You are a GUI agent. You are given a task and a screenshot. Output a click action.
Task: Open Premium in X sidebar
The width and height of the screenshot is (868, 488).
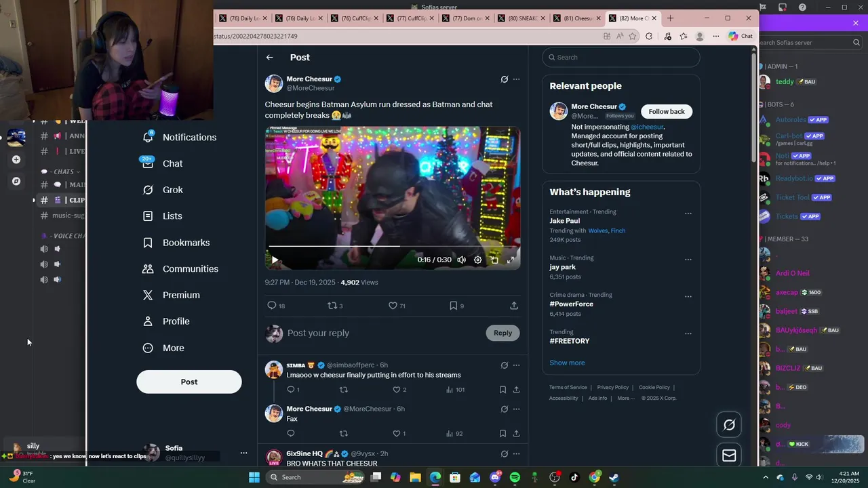pos(171,295)
